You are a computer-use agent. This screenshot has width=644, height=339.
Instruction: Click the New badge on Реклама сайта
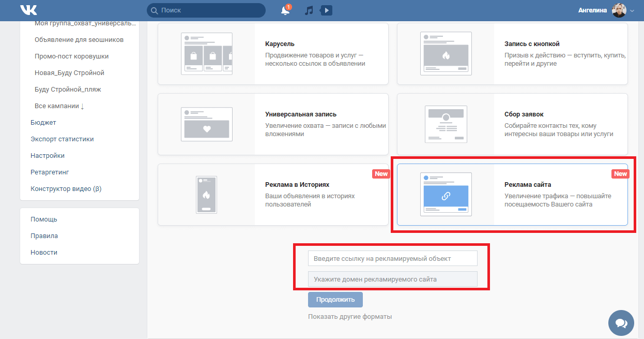[621, 174]
